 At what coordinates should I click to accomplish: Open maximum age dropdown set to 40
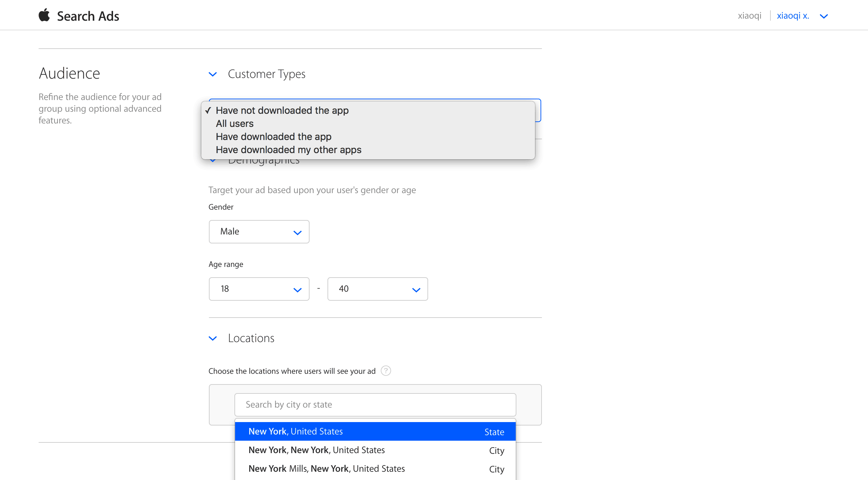point(377,289)
